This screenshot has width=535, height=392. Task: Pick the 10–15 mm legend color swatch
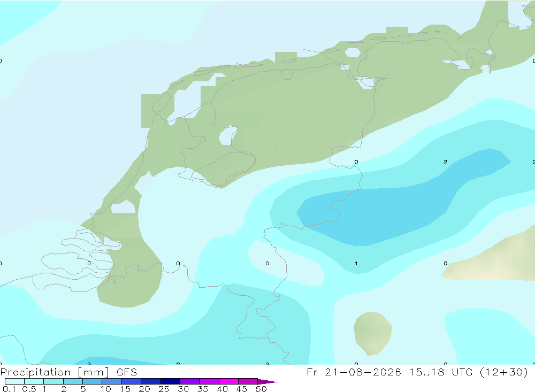coord(112,381)
